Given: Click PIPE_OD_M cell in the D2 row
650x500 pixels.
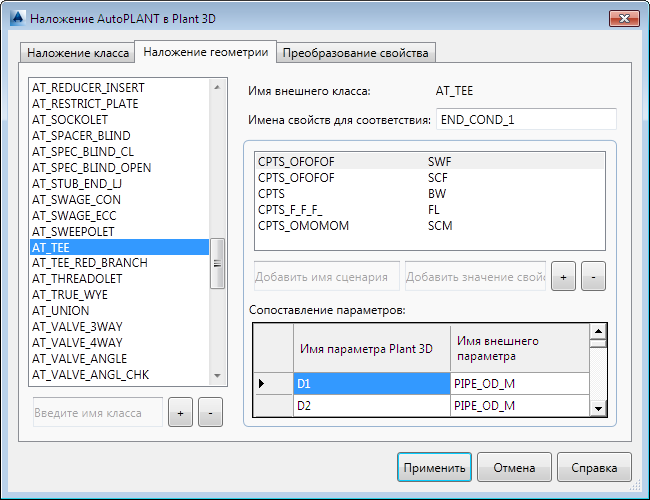Looking at the screenshot, I should click(520, 405).
